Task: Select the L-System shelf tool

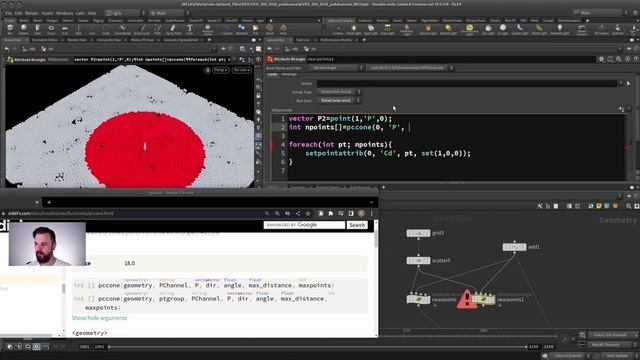Action: point(228,29)
